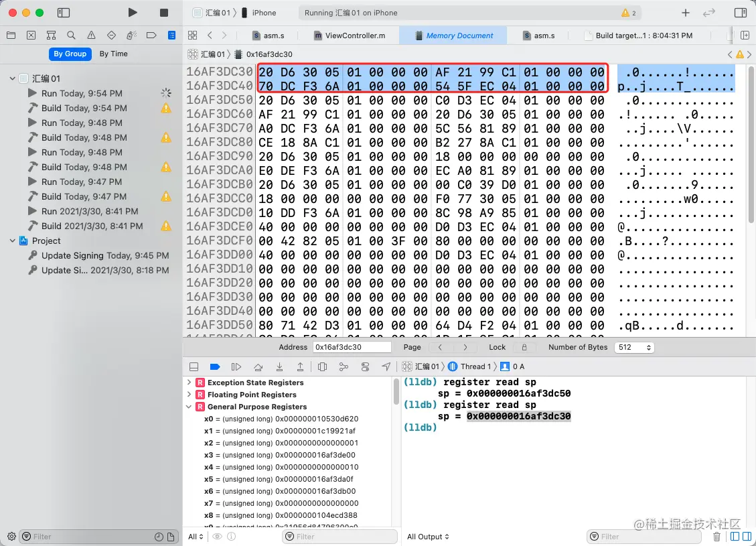Open the symbol navigator icon
This screenshot has width=756, height=546.
(x=51, y=36)
